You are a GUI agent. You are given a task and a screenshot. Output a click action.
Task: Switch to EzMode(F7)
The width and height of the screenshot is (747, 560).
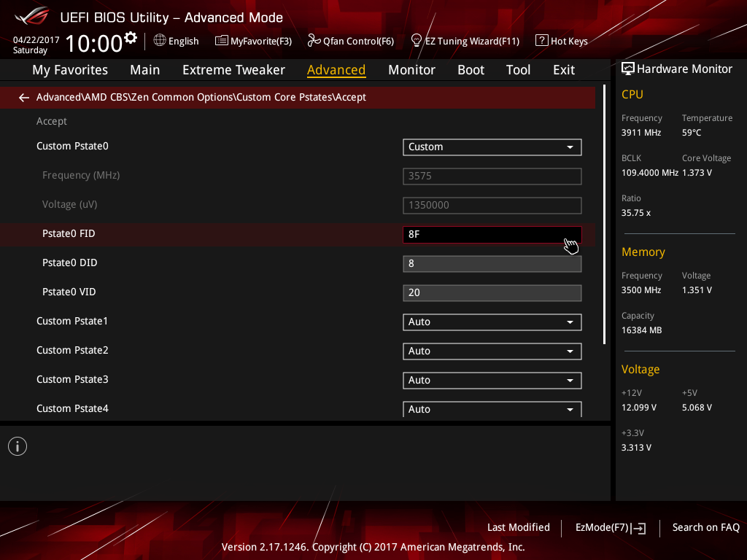coord(610,527)
